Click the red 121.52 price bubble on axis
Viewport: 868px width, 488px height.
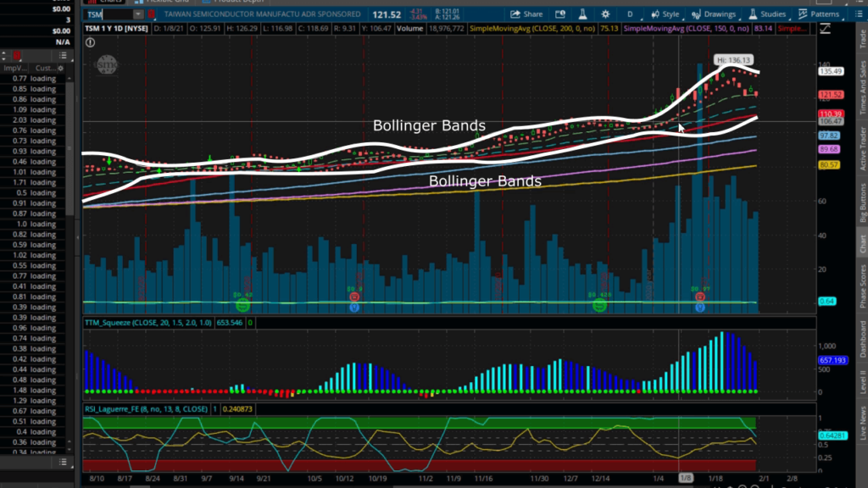click(x=831, y=95)
